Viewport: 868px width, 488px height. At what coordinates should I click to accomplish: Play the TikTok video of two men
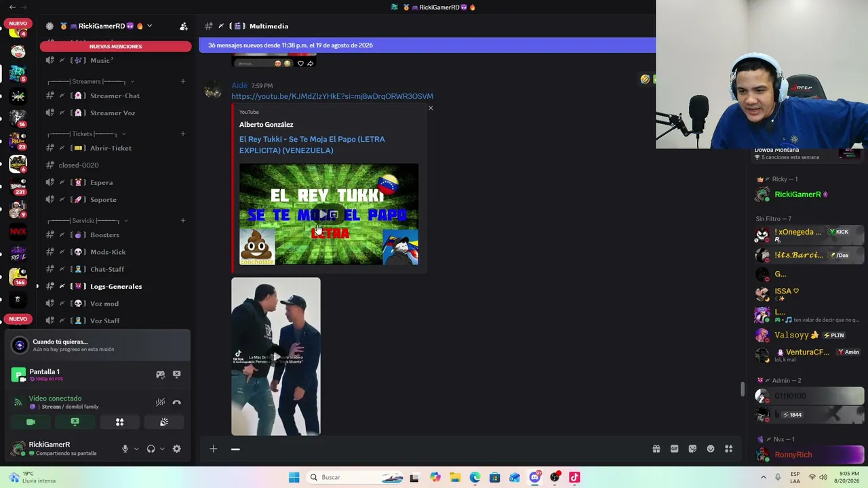point(276,357)
